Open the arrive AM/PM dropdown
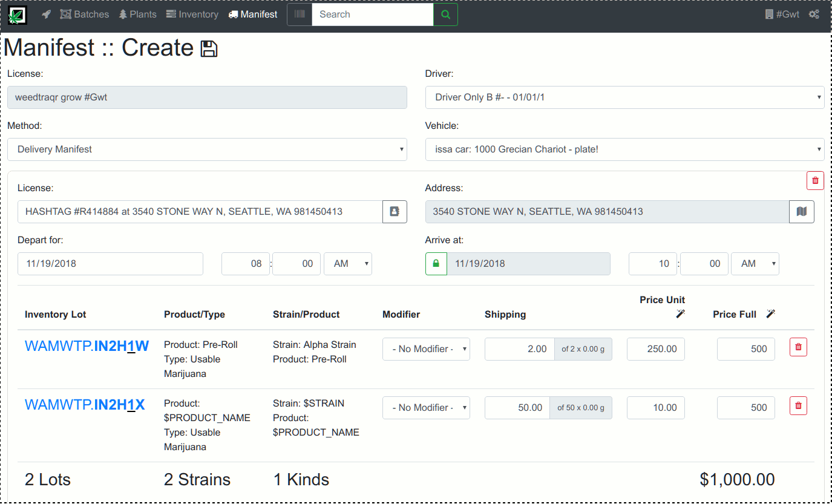Screen dimensions: 832x504 755,264
